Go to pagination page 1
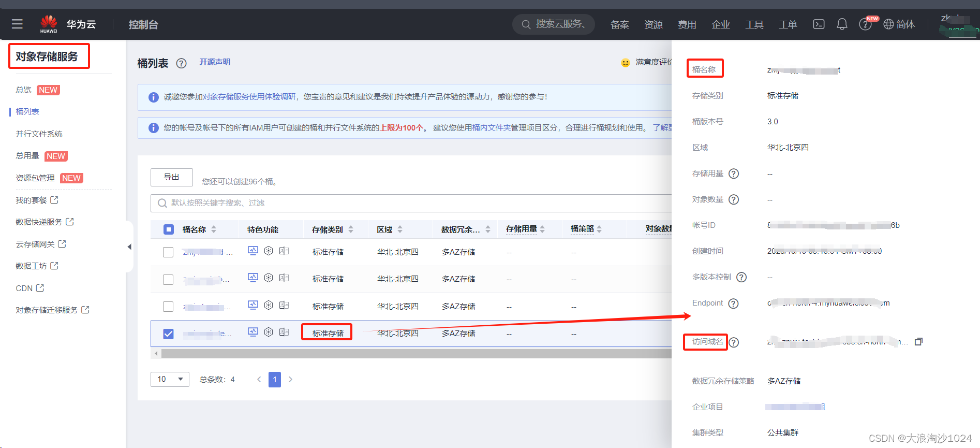The image size is (980, 448). point(275,380)
